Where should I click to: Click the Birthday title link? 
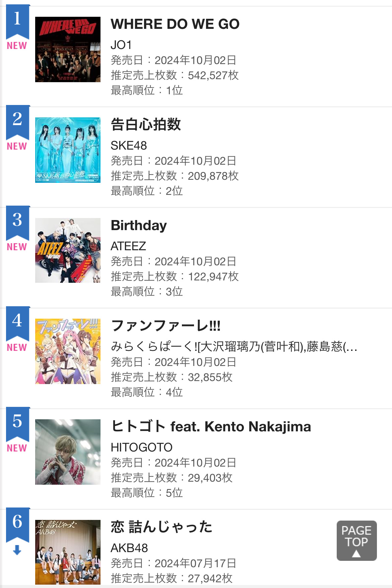click(139, 225)
